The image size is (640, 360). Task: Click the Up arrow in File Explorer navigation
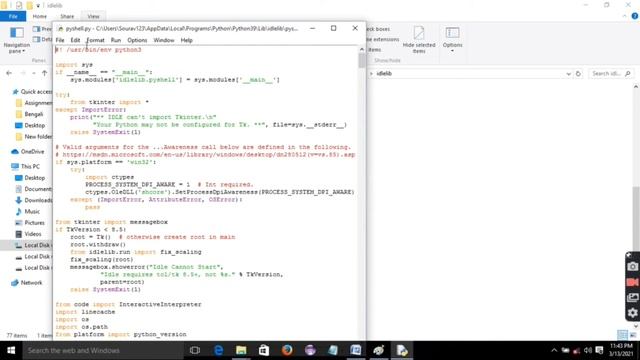point(44,73)
